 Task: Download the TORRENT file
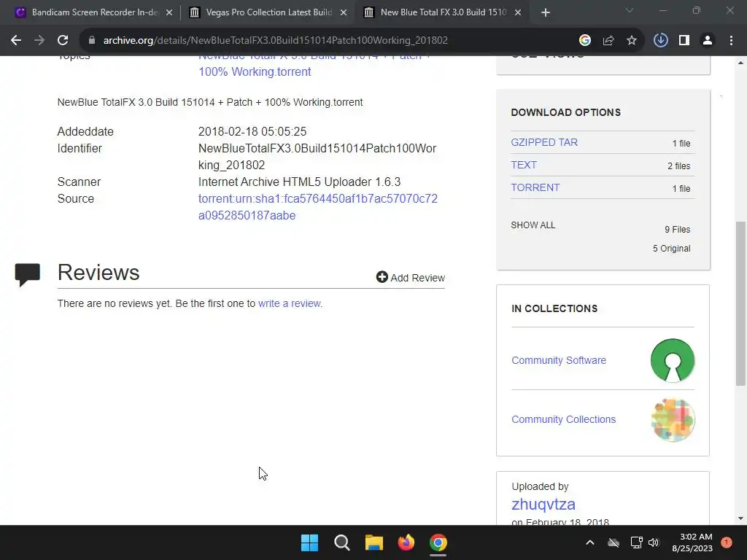pyautogui.click(x=535, y=187)
